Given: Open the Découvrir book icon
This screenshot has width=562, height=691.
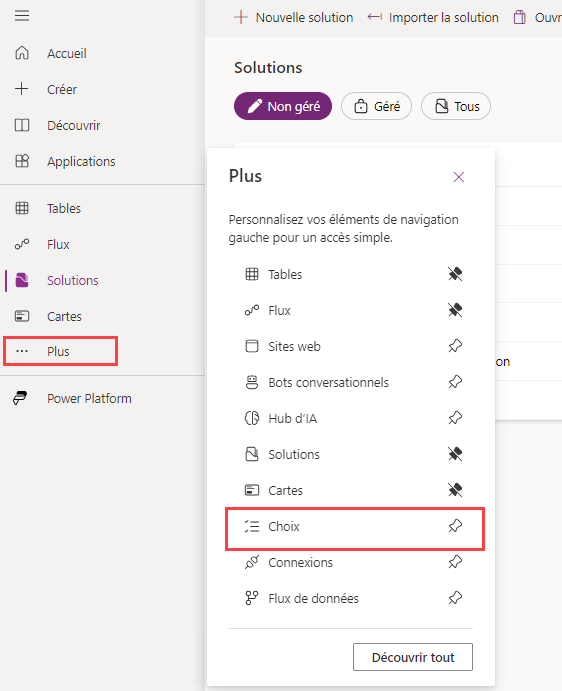Looking at the screenshot, I should 22,125.
